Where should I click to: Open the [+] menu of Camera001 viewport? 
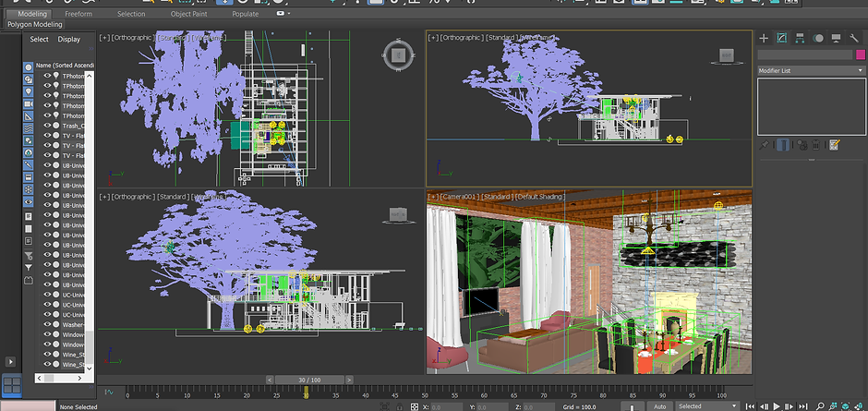click(433, 197)
